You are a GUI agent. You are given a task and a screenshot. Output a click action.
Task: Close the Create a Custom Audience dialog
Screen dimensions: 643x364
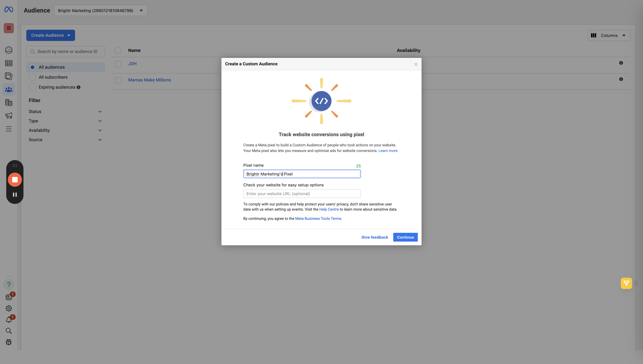click(x=416, y=64)
